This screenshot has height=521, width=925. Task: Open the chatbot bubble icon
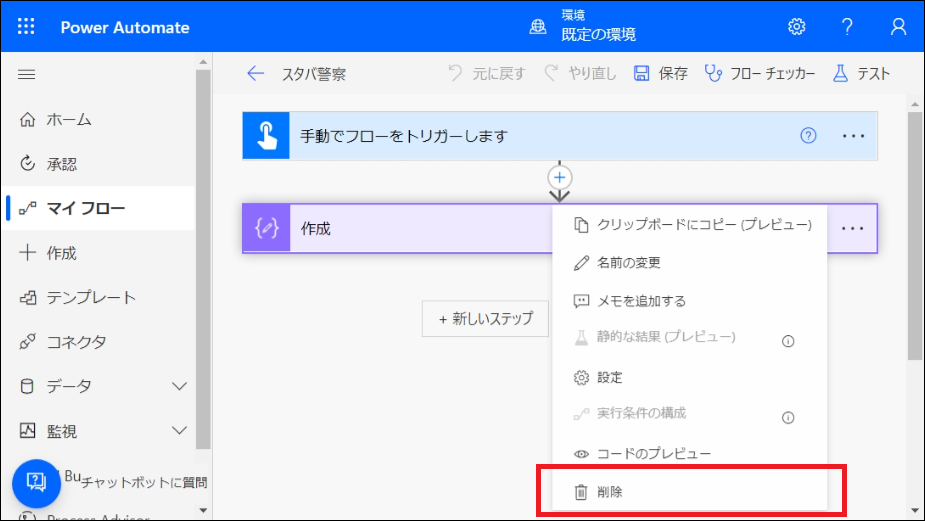coord(37,483)
